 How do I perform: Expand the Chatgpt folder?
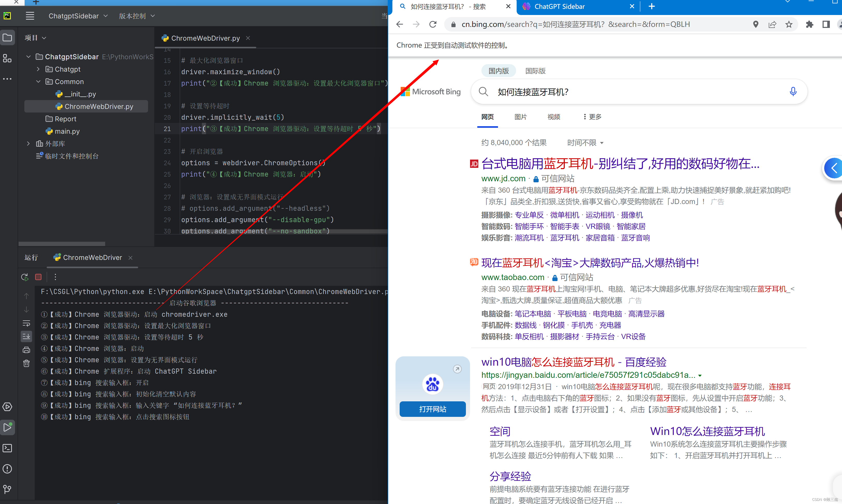click(x=38, y=69)
